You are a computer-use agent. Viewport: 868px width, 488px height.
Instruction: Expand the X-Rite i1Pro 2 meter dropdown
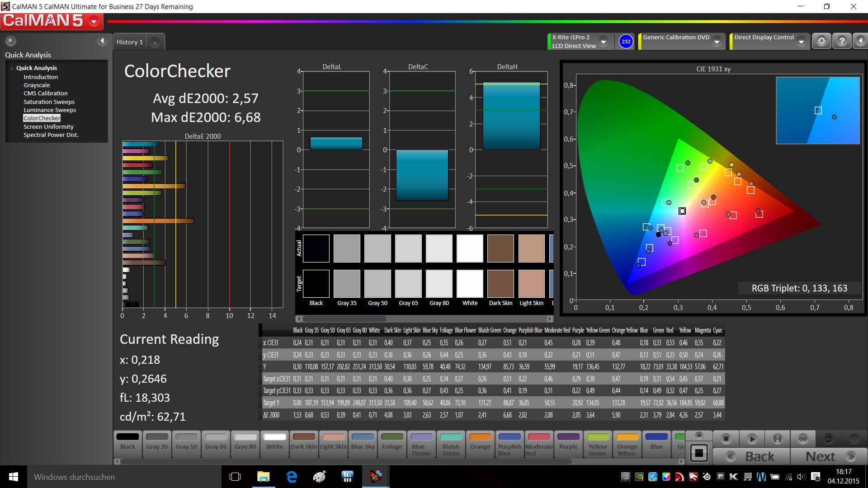pyautogui.click(x=604, y=42)
